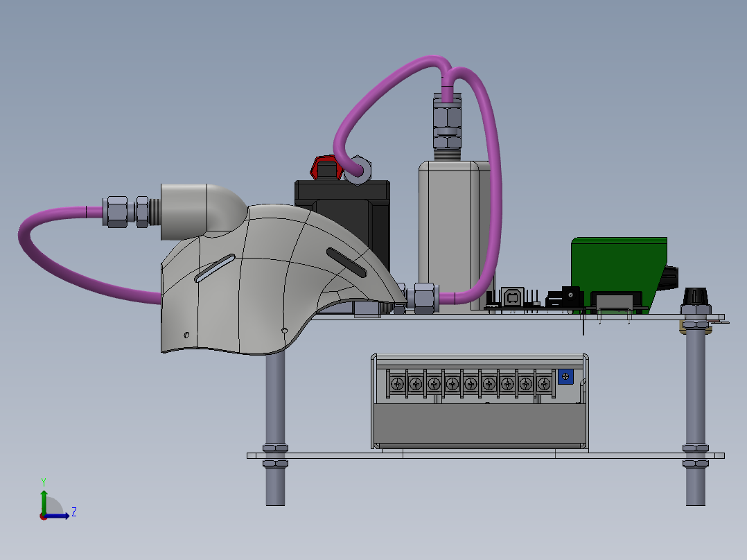Select the hex compression fitting atop the canister
The image size is (747, 560).
click(448, 123)
